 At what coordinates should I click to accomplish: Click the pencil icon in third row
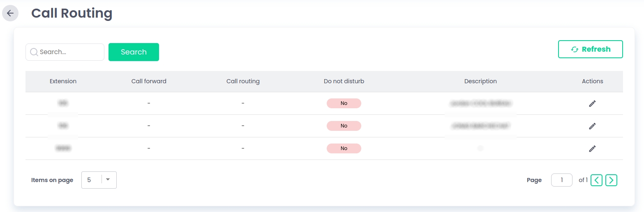tap(592, 148)
